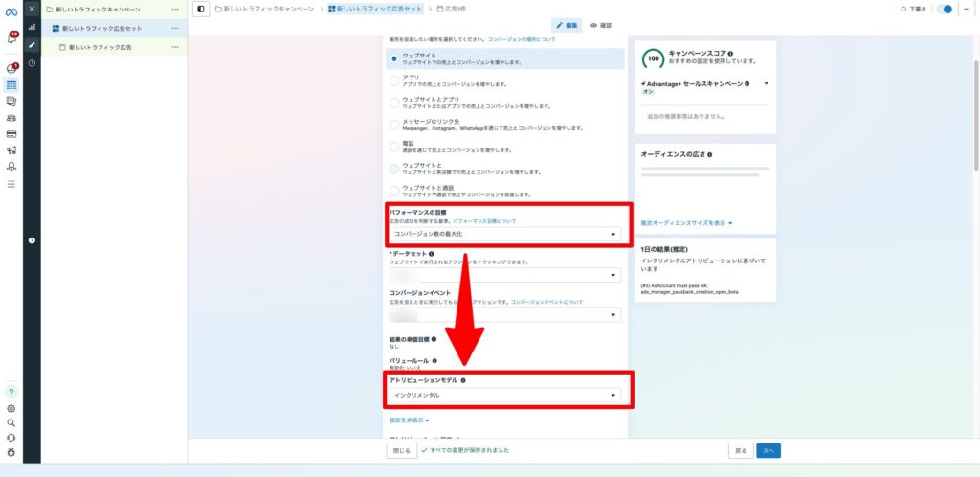Image resolution: width=980 pixels, height=477 pixels.
Task: Click info icon beside Advantage+ セールスキャンペーン
Action: tap(746, 83)
